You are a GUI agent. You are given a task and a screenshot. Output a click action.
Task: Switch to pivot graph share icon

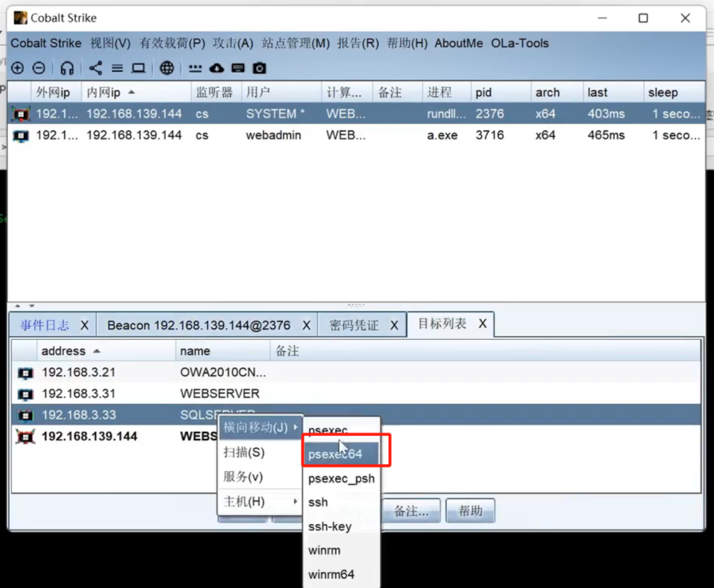96,68
